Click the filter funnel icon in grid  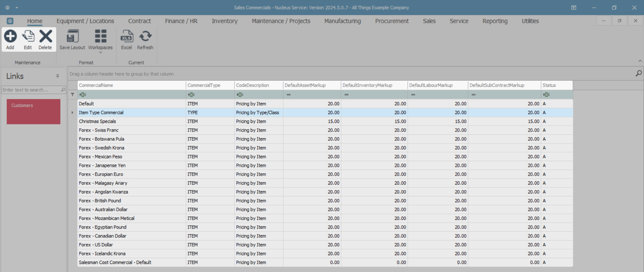[x=72, y=95]
